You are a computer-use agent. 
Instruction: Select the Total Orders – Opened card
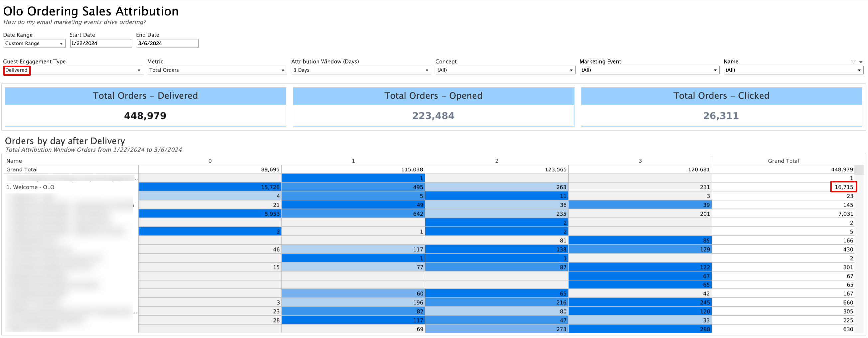click(433, 107)
